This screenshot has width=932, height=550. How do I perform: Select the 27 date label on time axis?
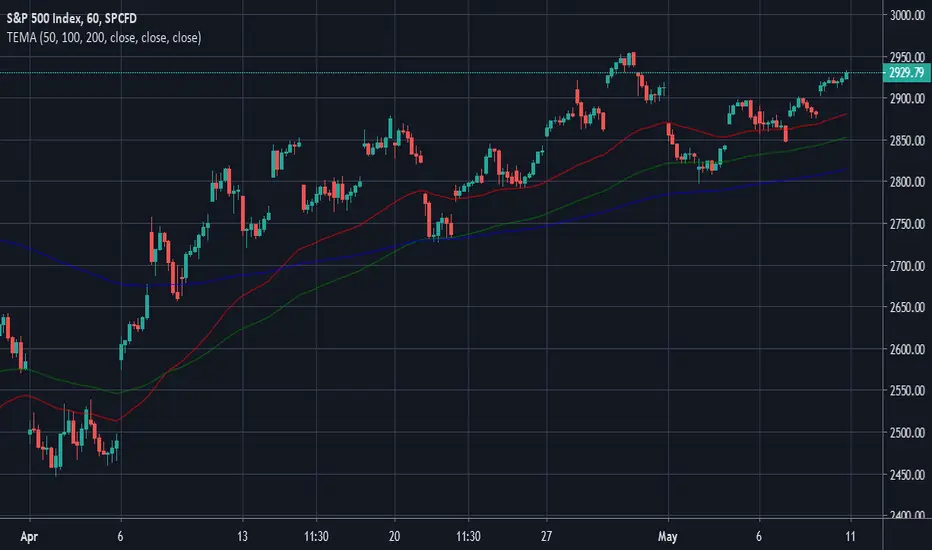pos(546,536)
